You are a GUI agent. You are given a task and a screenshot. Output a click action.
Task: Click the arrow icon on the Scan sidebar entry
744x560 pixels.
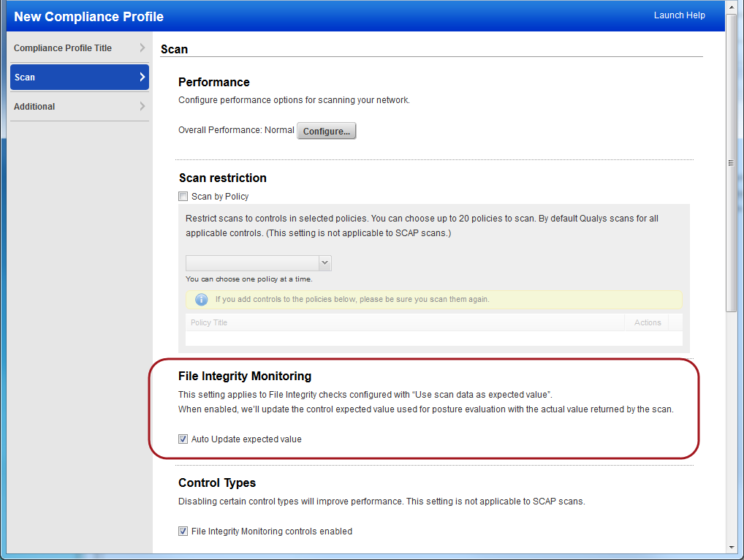point(141,77)
